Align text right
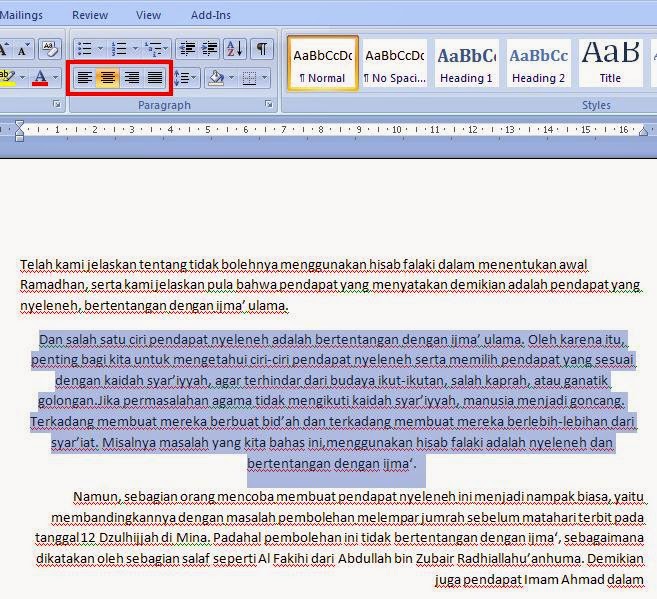Image resolution: width=657 pixels, height=599 pixels. 132,77
